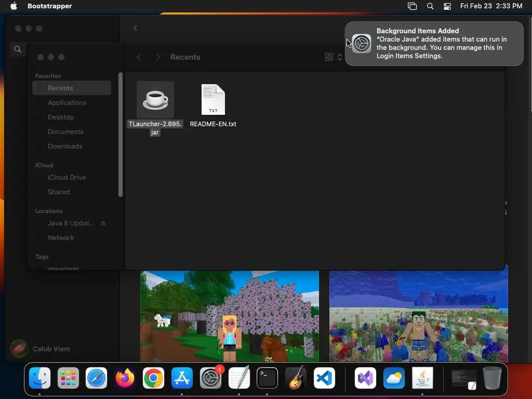Select Documents in the sidebar
Screen dimensions: 532x399
tap(72, 131)
